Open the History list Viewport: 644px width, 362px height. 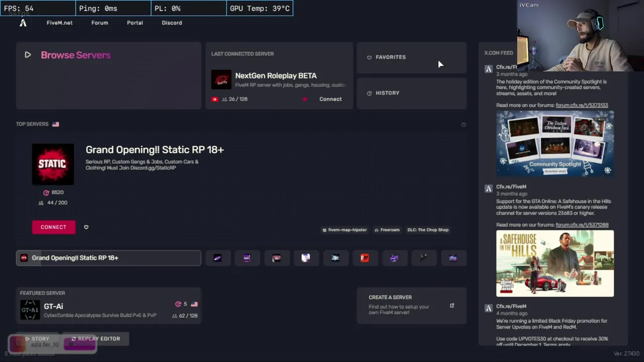(x=412, y=93)
